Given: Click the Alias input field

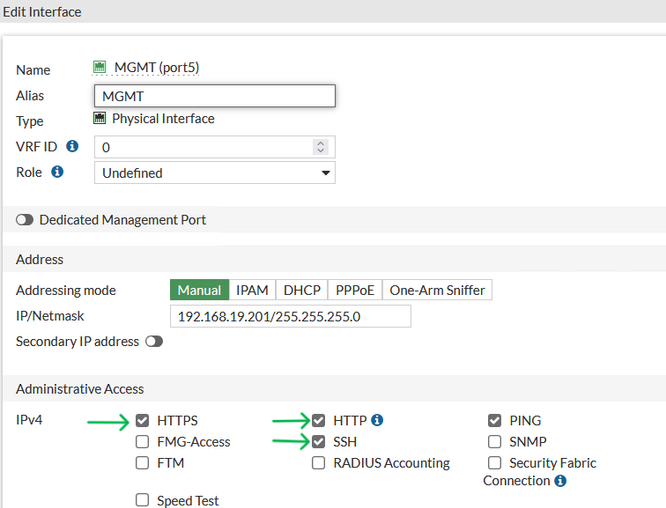Looking at the screenshot, I should click(214, 96).
